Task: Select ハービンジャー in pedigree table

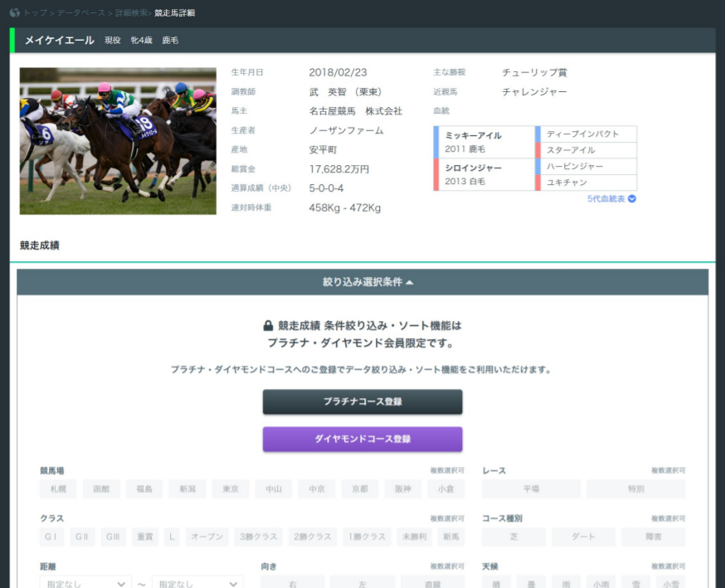Action: 575,167
